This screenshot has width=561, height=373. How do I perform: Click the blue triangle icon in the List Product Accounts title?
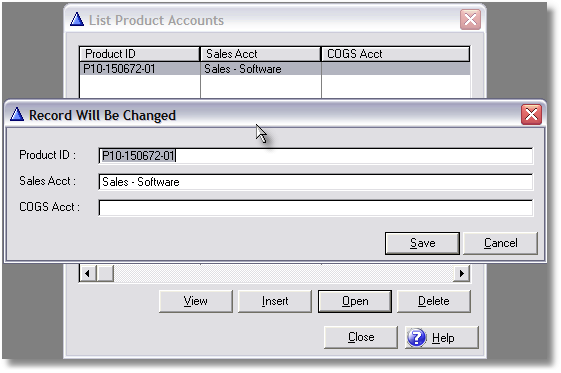click(77, 19)
